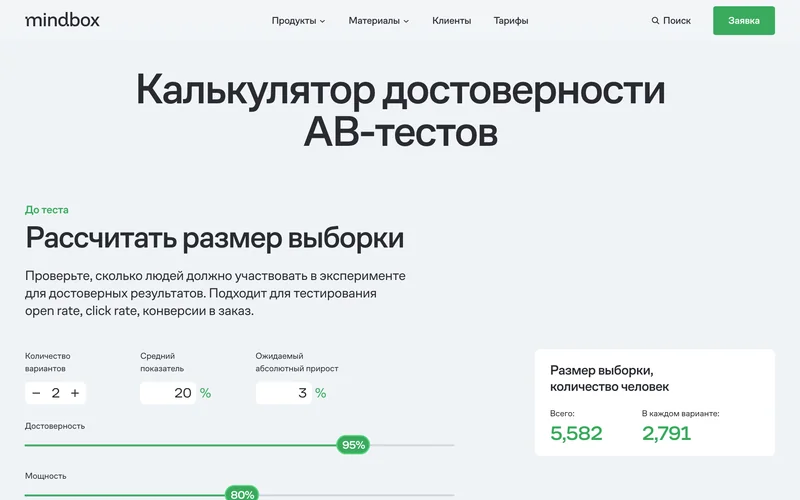Image resolution: width=800 pixels, height=500 pixels.
Task: Open the Продукты menu
Action: pos(298,21)
